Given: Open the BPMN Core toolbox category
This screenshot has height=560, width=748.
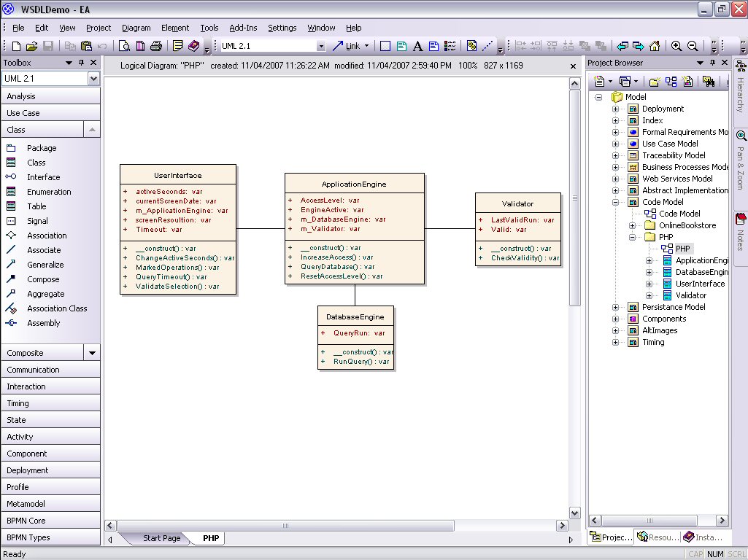Looking at the screenshot, I should 50,521.
